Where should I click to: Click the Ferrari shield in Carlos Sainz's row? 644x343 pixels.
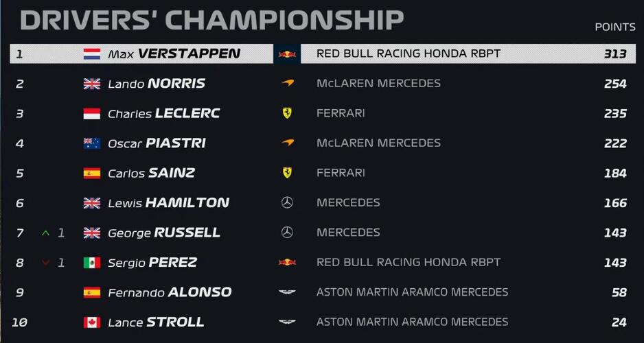pyautogui.click(x=287, y=173)
